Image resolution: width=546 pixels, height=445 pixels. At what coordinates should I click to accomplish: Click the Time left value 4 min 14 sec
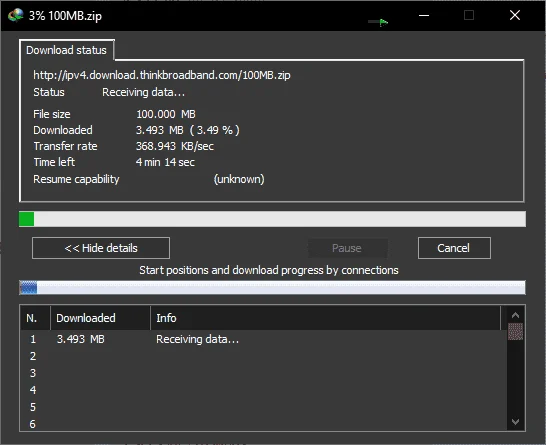click(165, 162)
